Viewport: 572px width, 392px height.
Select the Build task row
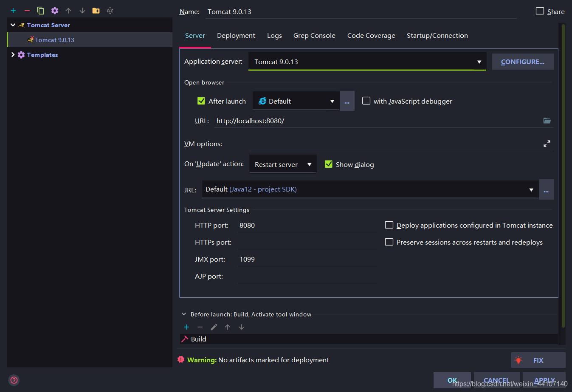[369, 339]
